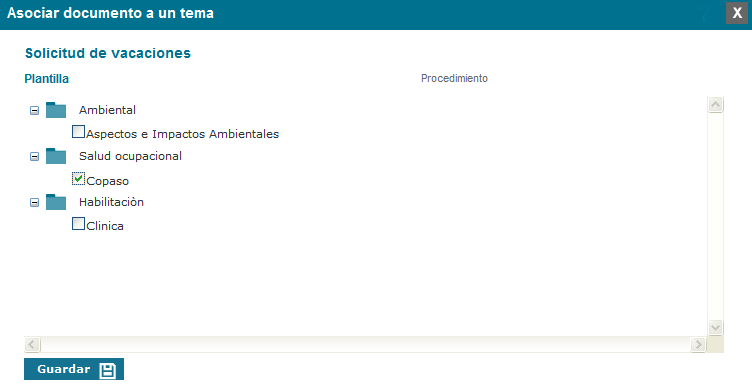Check the Aspectos e Impactos Ambientales checkbox
Viewport: 752px width, 384px height.
(x=78, y=131)
